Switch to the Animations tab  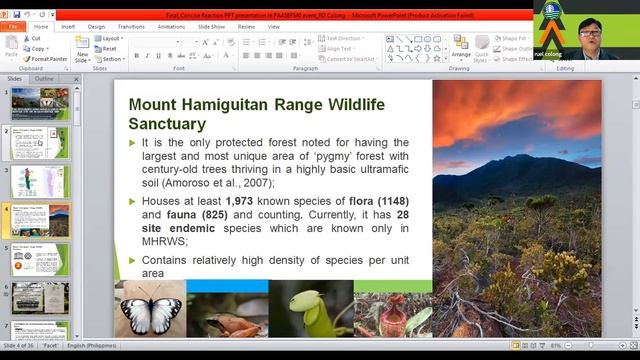click(x=171, y=27)
